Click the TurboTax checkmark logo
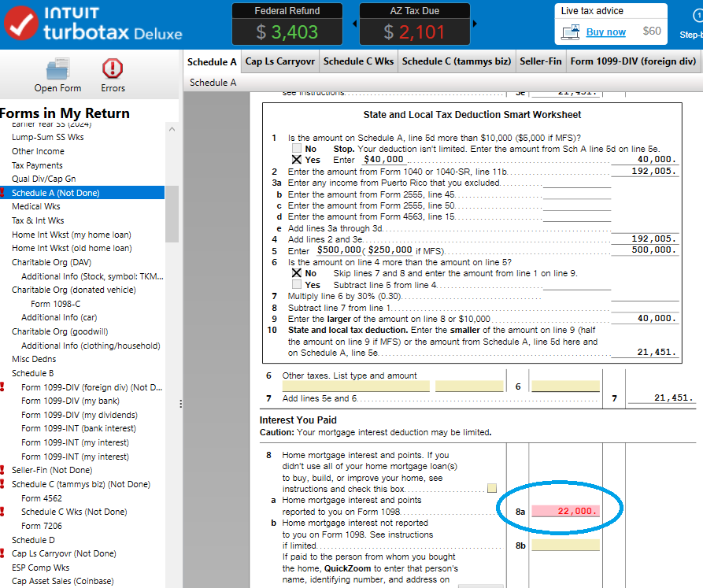Image resolution: width=703 pixels, height=588 pixels. 21,24
